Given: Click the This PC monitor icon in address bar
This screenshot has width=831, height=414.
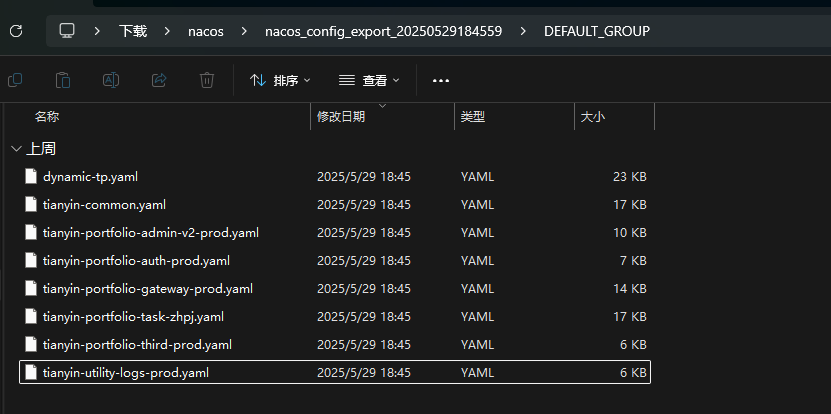Looking at the screenshot, I should tap(68, 31).
